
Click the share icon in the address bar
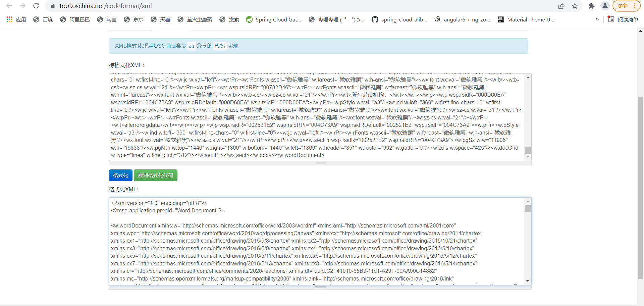click(x=561, y=6)
